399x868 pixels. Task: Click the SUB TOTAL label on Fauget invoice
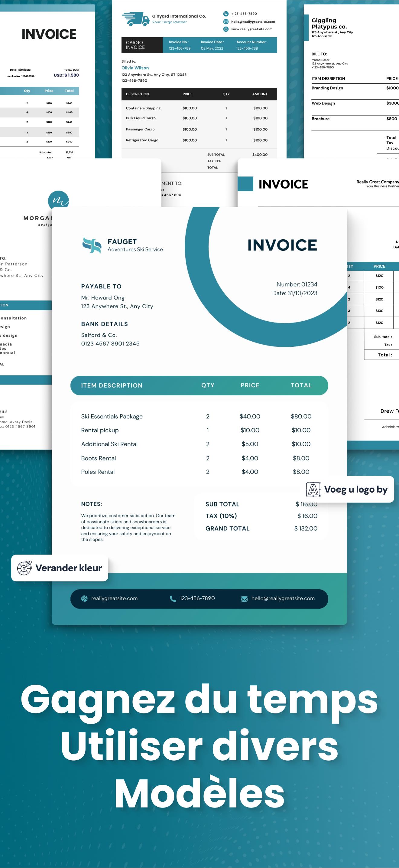(x=222, y=504)
